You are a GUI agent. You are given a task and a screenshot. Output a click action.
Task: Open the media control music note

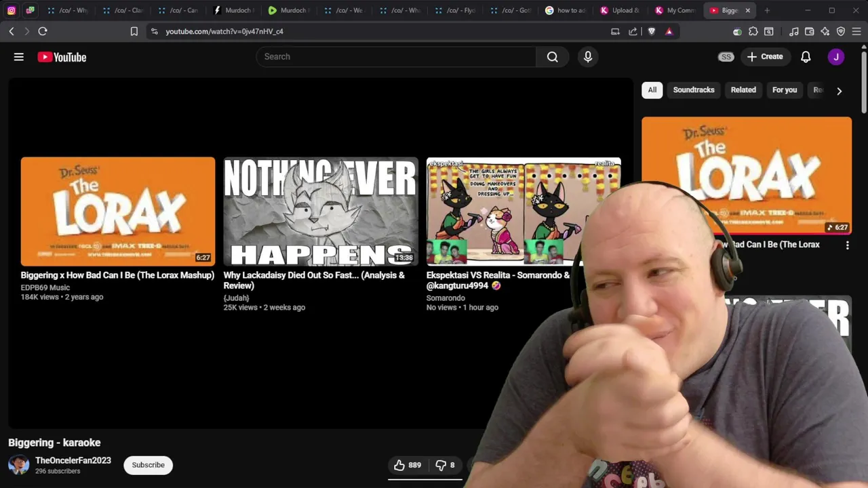click(794, 31)
